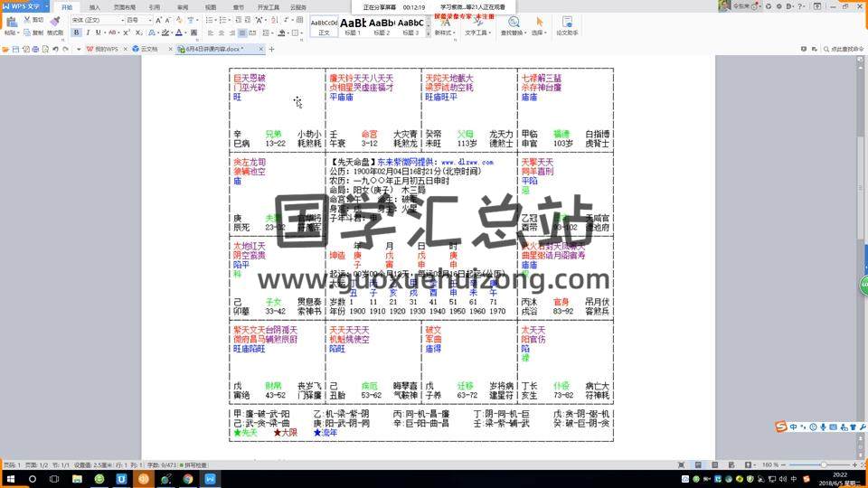Click the zoom slider in the status bar

click(x=823, y=465)
